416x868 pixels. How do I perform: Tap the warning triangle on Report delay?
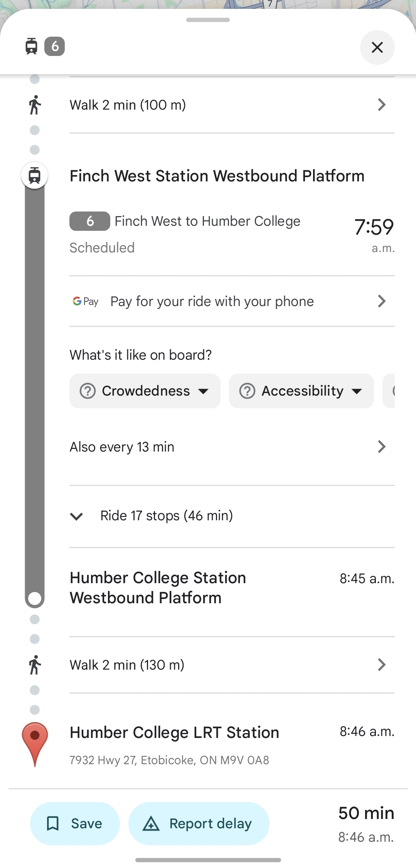pos(151,823)
